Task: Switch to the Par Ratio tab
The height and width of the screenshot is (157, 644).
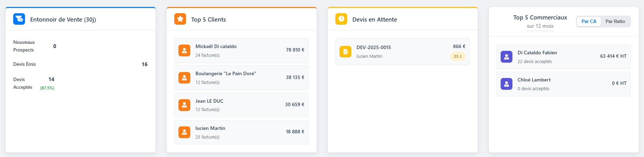Action: 615,21
